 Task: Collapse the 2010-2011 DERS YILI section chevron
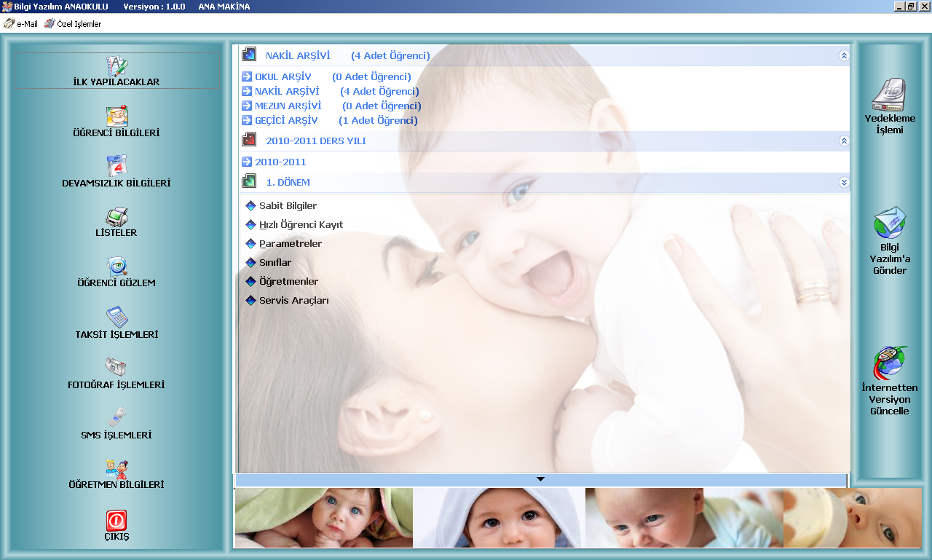844,141
